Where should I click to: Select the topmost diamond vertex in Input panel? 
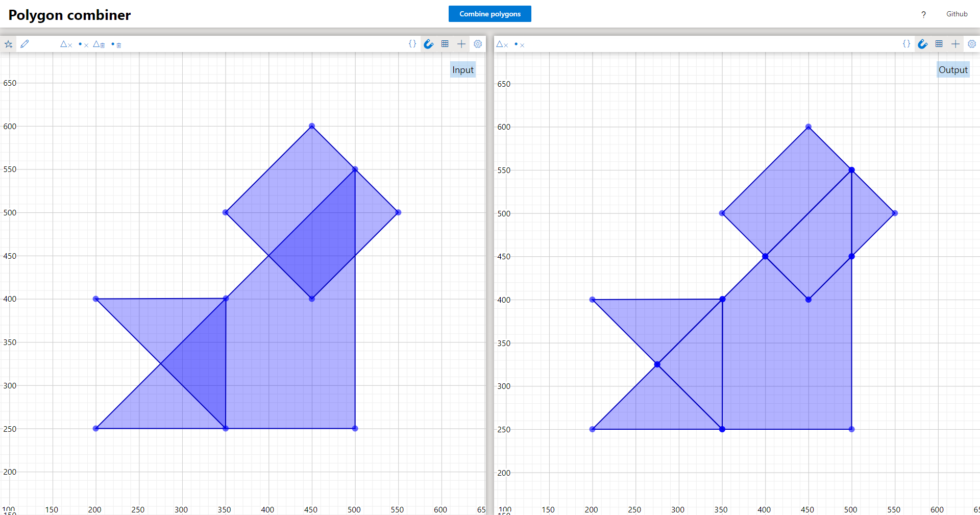[x=312, y=126]
